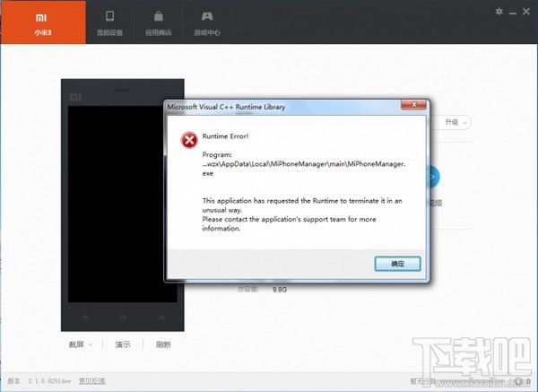Screen dimensions: 538x392
Task: Click the phone menu key icon
Action: tap(86, 318)
